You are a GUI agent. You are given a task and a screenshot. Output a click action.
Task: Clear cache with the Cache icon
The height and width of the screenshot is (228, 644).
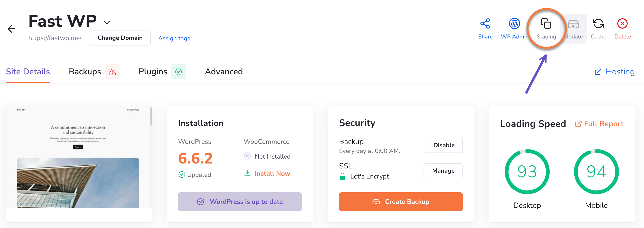598,24
